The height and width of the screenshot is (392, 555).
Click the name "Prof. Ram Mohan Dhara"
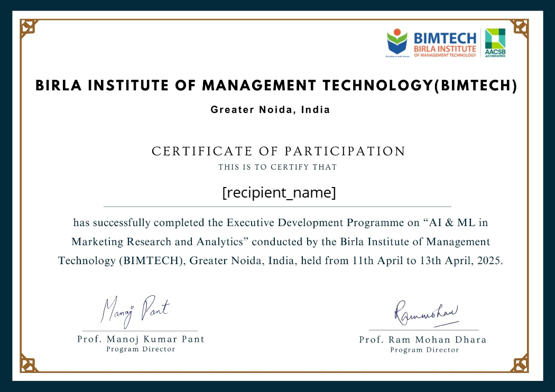pos(423,340)
